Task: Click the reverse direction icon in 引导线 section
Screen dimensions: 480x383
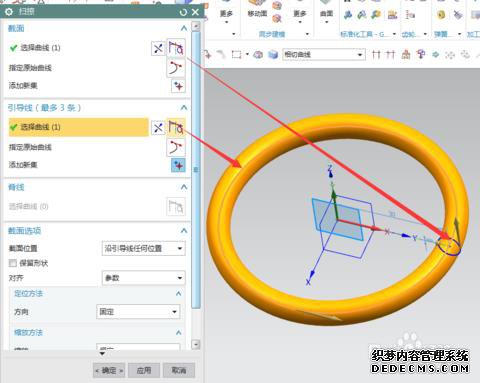Action: (158, 128)
